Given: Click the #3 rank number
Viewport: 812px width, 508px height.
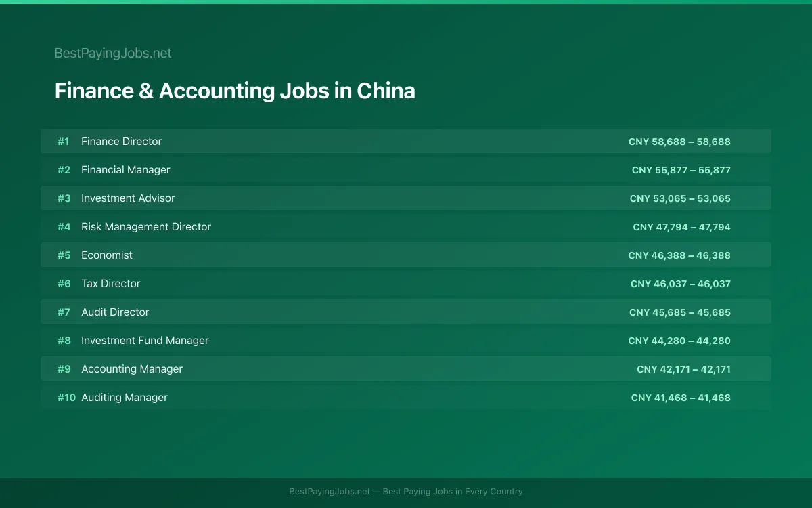Looking at the screenshot, I should tap(64, 198).
